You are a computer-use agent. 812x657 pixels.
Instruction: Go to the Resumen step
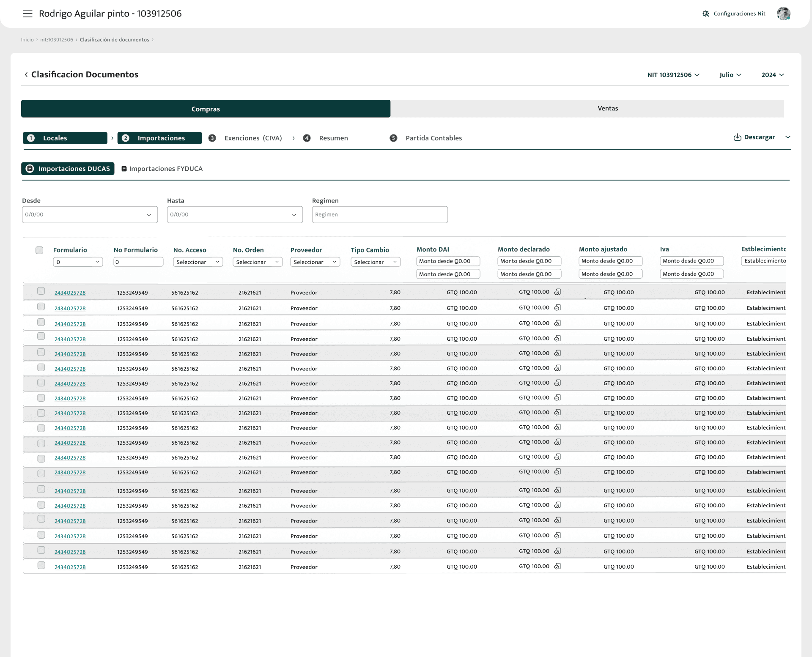click(333, 138)
